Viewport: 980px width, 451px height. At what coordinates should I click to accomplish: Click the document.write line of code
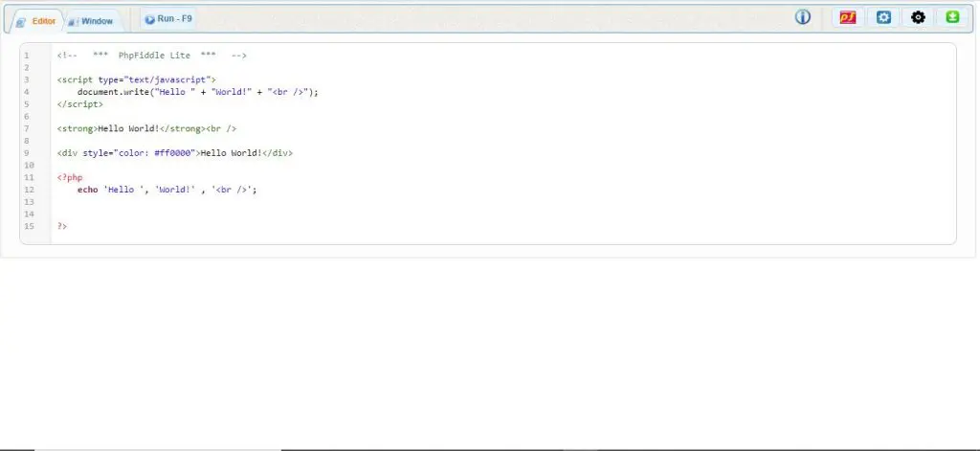point(197,92)
